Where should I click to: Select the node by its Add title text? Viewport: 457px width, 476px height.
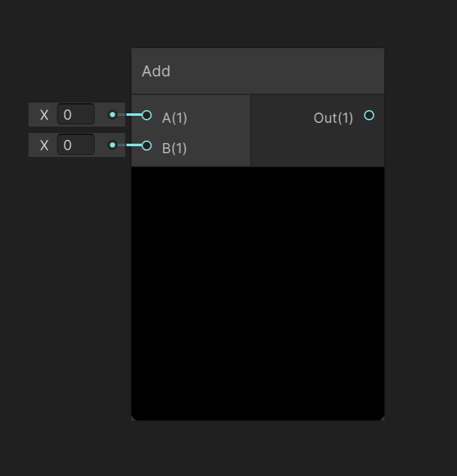click(156, 71)
